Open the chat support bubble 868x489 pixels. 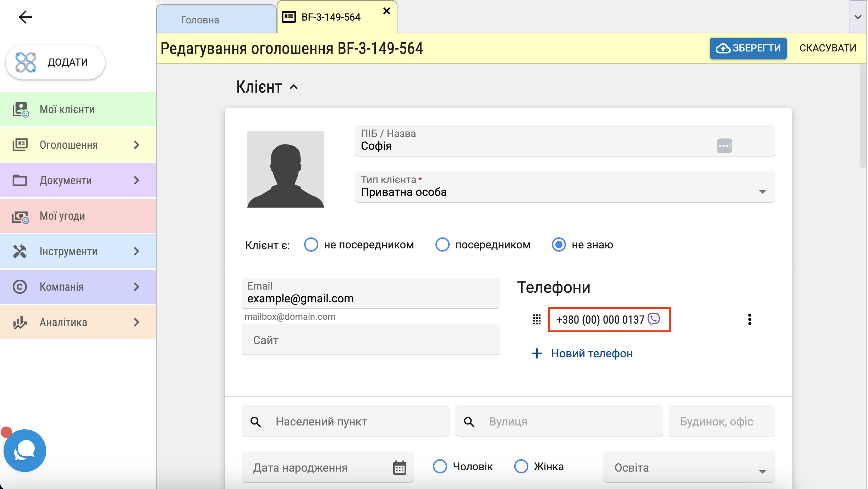(x=25, y=451)
